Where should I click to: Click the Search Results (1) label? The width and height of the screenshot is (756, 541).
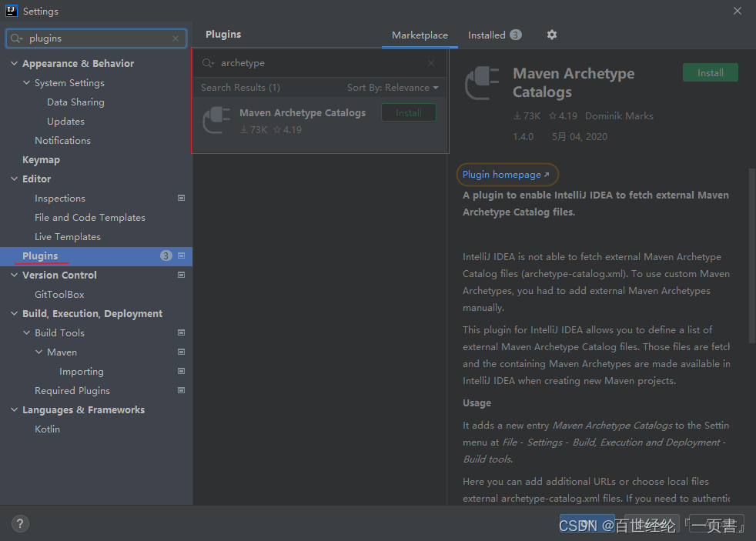point(241,88)
